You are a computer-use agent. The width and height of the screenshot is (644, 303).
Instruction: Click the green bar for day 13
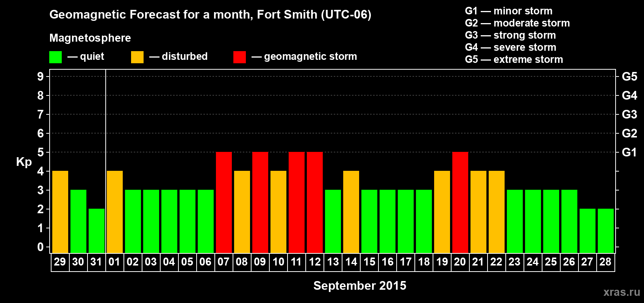(x=333, y=222)
